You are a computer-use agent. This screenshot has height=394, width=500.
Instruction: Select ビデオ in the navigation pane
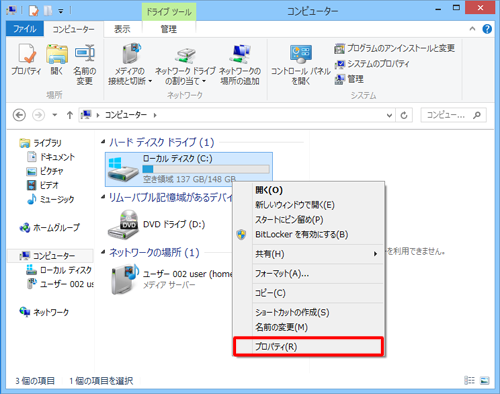coord(43,185)
